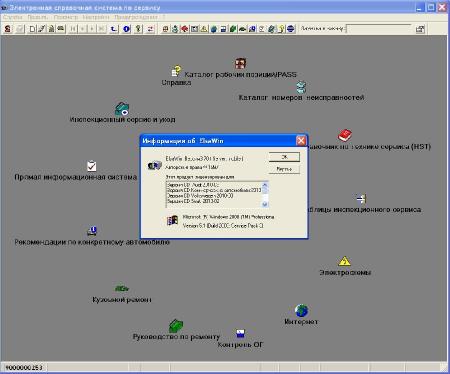Click OK in the ElsaWin info dialog
This screenshot has width=450, height=374.
pos(284,157)
